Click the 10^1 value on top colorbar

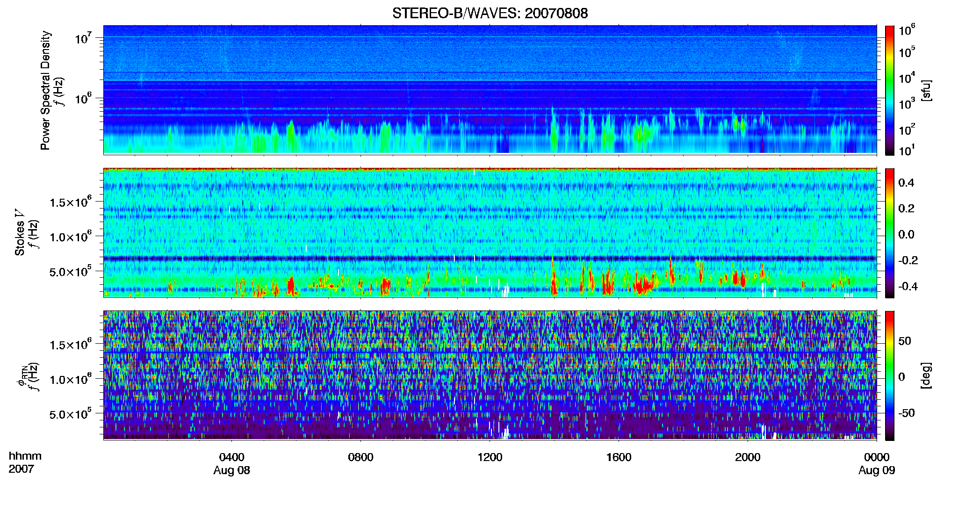click(x=907, y=151)
